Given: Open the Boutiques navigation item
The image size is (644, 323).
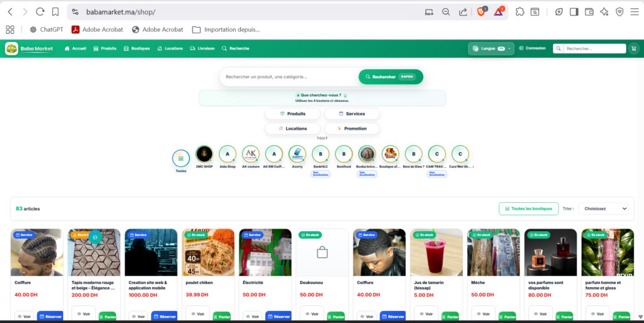Looking at the screenshot, I should [136, 48].
